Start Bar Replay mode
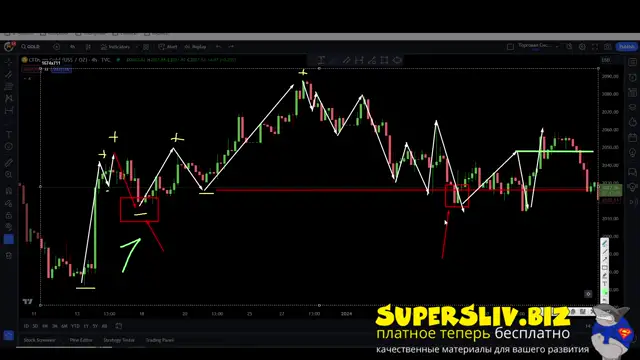This screenshot has width=640, height=360. [196, 47]
